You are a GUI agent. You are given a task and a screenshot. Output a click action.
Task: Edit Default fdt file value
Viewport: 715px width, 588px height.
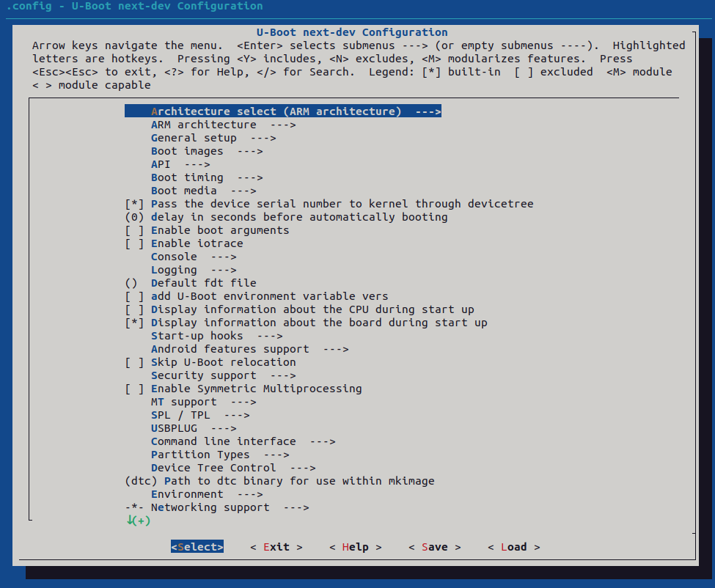point(191,283)
